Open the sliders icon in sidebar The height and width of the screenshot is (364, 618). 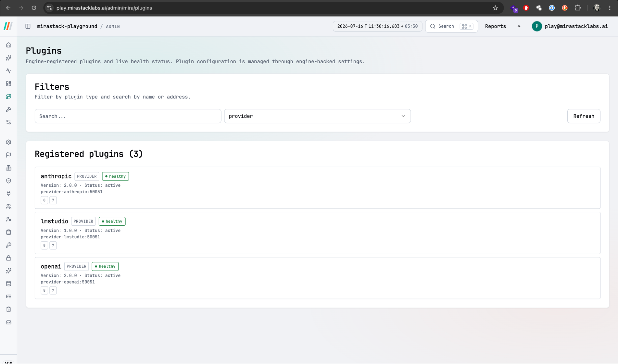tap(9, 122)
